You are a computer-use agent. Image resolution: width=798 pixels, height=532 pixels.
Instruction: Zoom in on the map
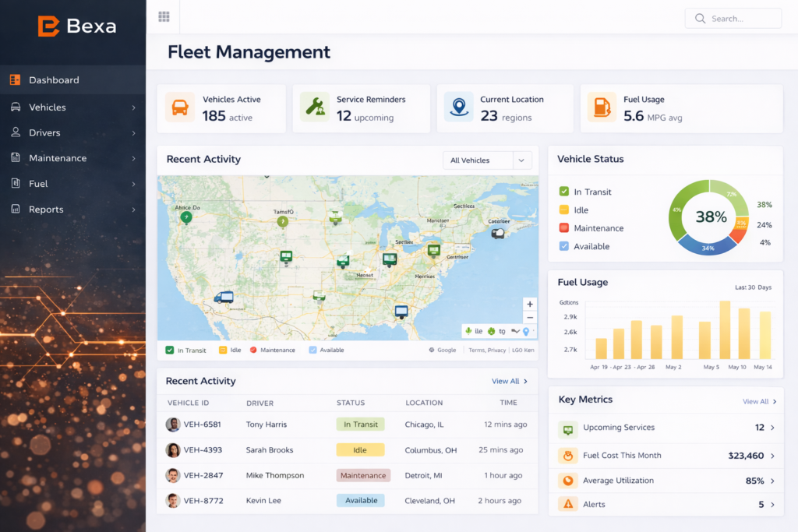(530, 305)
